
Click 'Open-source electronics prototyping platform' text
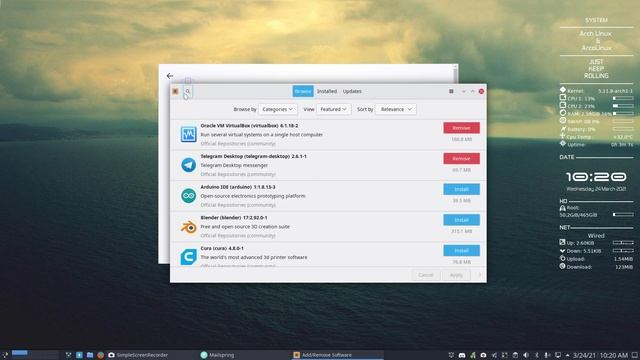(x=253, y=196)
